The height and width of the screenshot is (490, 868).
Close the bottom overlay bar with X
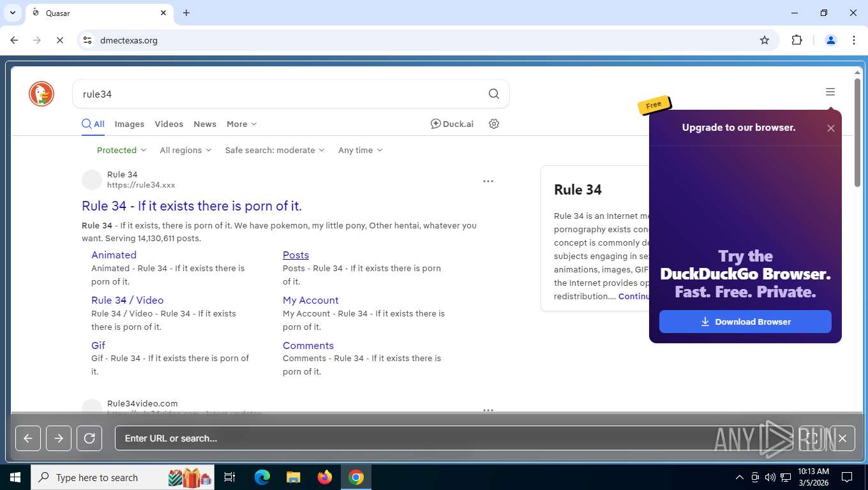pyautogui.click(x=842, y=438)
